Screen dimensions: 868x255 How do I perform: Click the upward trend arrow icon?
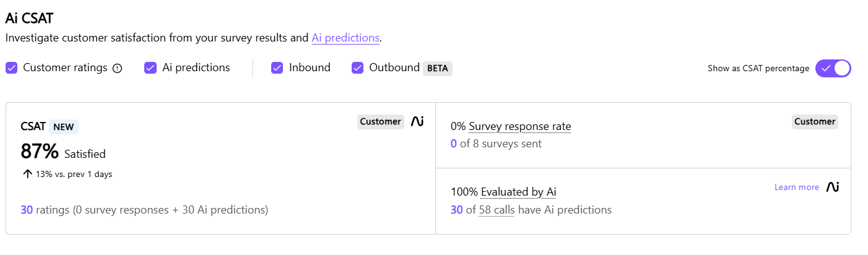point(27,174)
